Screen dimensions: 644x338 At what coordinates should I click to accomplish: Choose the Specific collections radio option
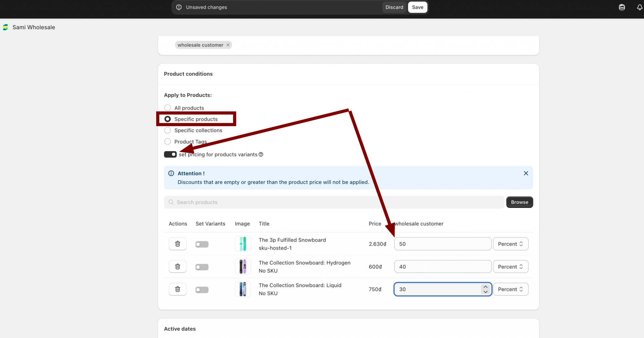(x=168, y=130)
